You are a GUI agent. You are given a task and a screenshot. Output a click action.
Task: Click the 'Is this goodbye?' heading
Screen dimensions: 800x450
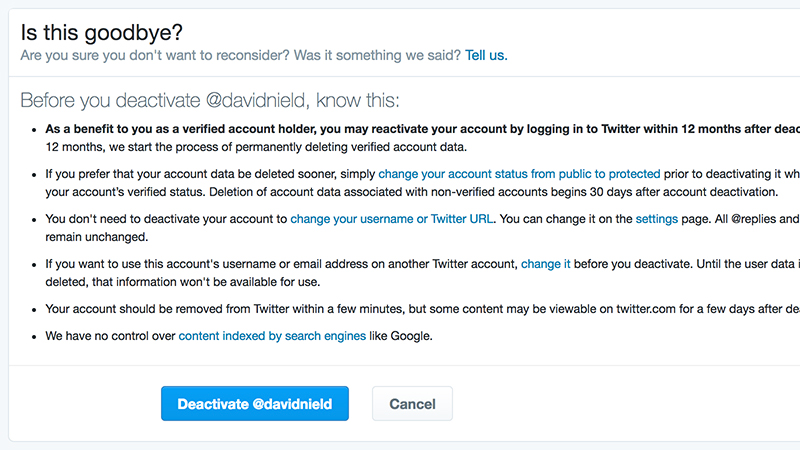[x=102, y=33]
